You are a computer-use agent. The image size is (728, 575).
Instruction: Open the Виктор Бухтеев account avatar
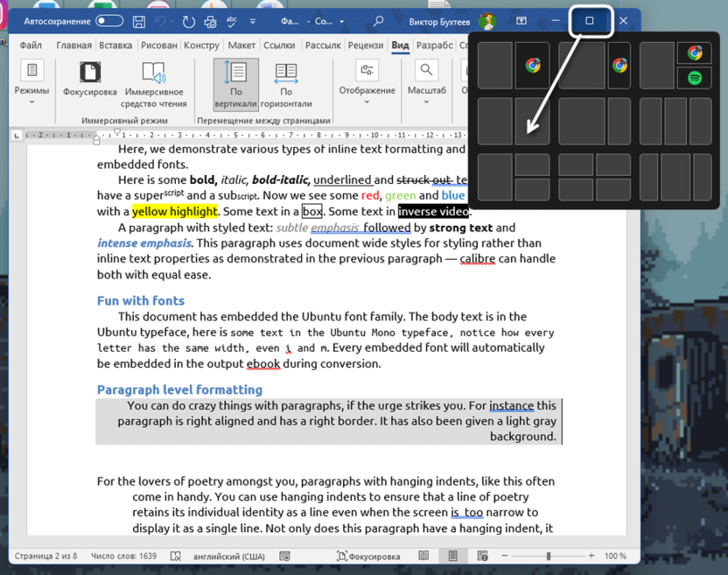[486, 21]
